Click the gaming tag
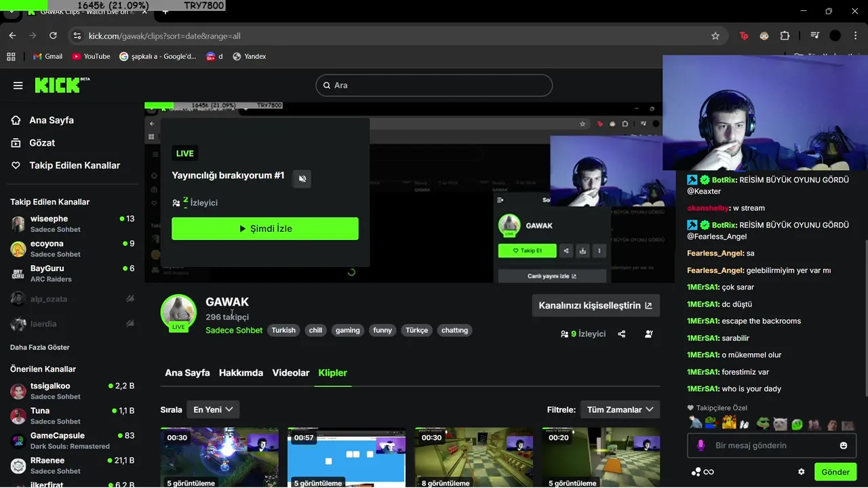 [x=348, y=330]
